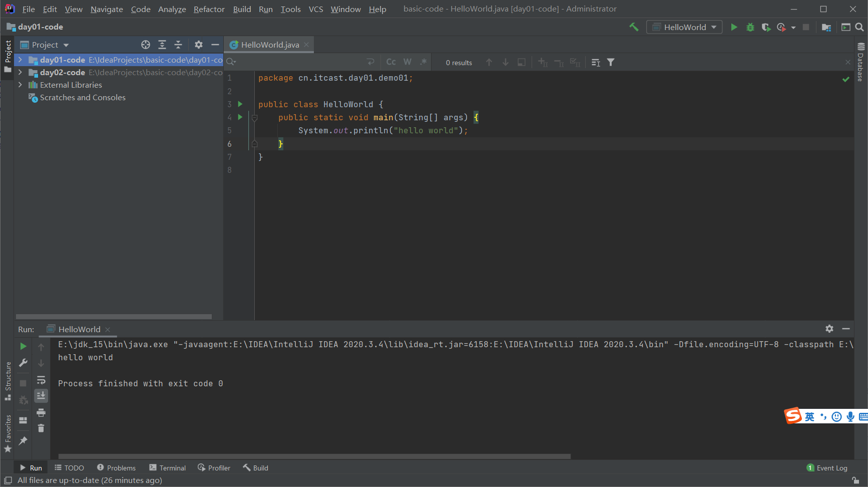Screen dimensions: 868x487
Task: Toggle Words (W) option in search
Action: click(x=407, y=62)
